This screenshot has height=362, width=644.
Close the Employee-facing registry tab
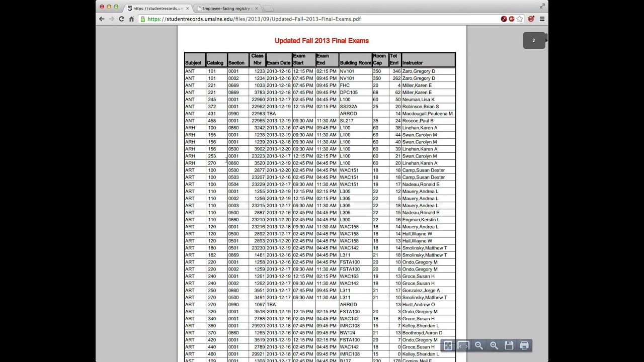point(257,9)
